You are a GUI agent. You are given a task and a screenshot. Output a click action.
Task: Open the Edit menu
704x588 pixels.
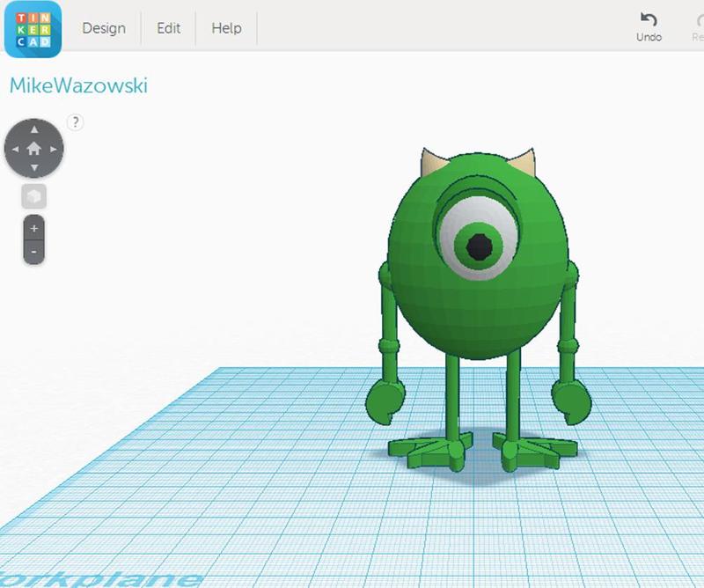click(x=168, y=28)
